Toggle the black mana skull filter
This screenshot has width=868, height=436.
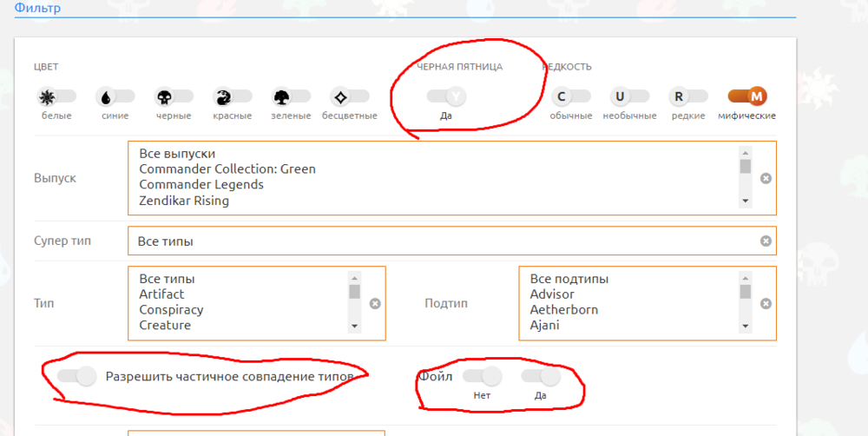173,96
